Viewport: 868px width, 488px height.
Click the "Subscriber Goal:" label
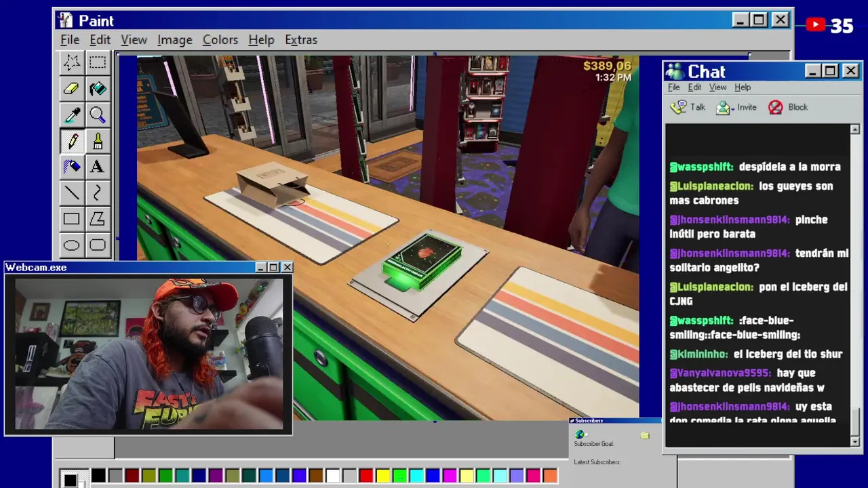[593, 444]
